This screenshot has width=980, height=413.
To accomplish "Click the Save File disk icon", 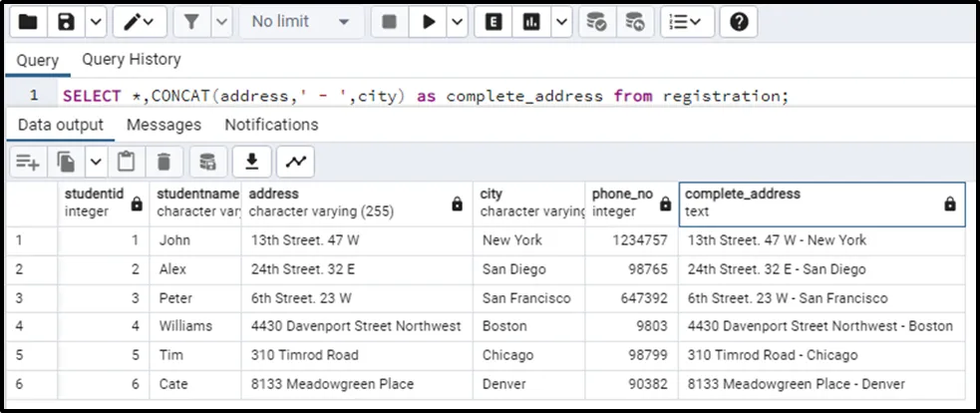I will click(x=66, y=21).
